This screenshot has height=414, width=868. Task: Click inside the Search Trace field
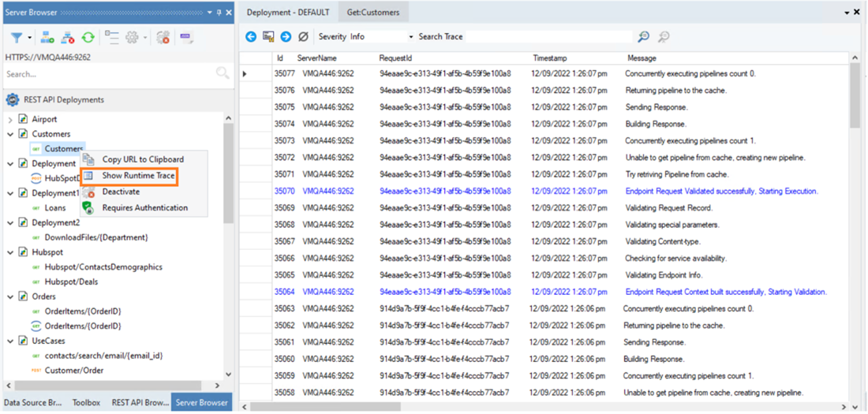point(548,37)
